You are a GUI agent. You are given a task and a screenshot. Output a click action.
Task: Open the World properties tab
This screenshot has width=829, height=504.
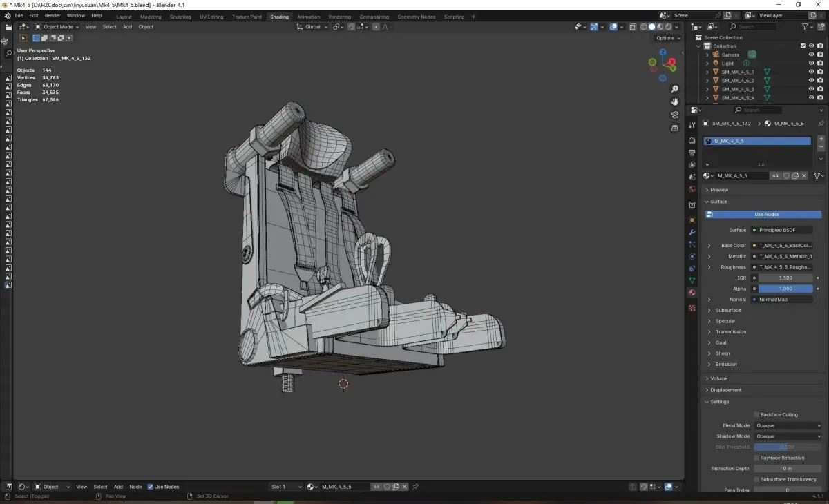click(x=692, y=189)
